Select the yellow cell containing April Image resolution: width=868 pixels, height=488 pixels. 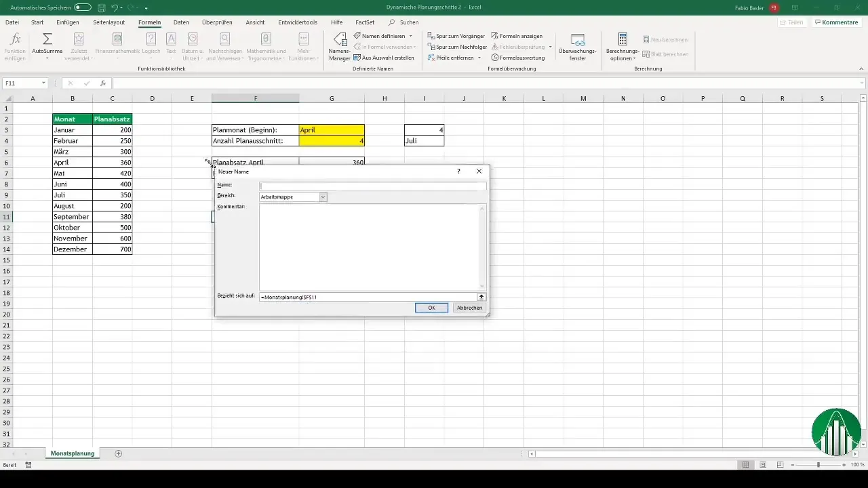coord(332,129)
